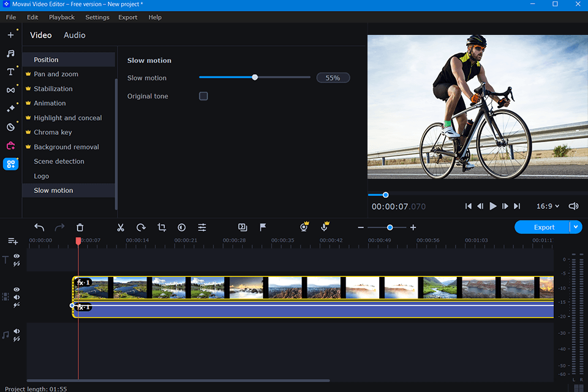Open the Titles tool in left sidebar
This screenshot has width=588, height=392.
(x=10, y=72)
